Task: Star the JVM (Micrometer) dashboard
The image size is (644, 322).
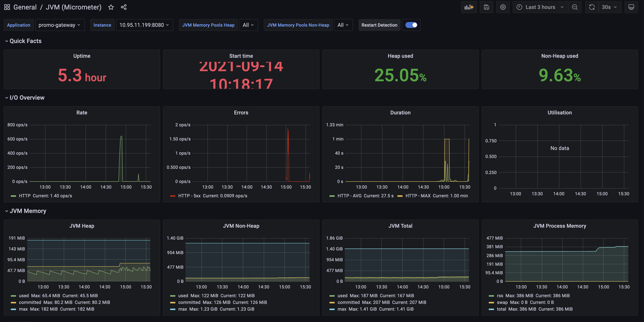Action: point(111,7)
